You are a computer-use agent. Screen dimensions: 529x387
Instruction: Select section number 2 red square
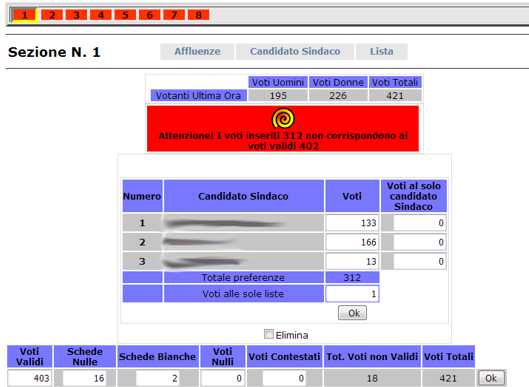click(52, 15)
